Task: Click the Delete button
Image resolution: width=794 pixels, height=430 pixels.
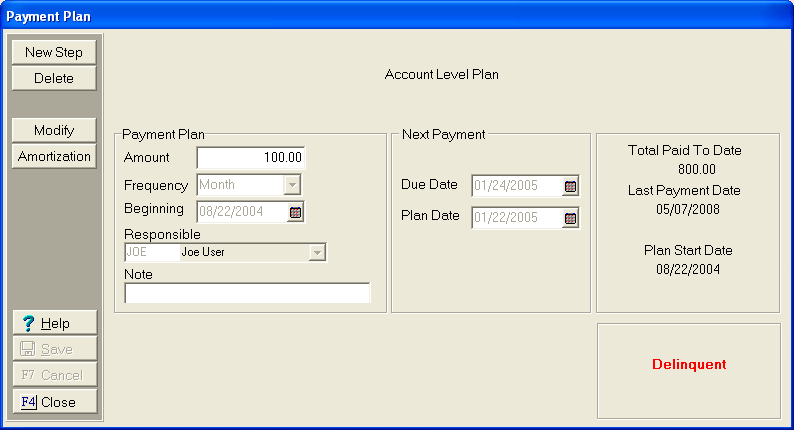Action: click(x=54, y=78)
